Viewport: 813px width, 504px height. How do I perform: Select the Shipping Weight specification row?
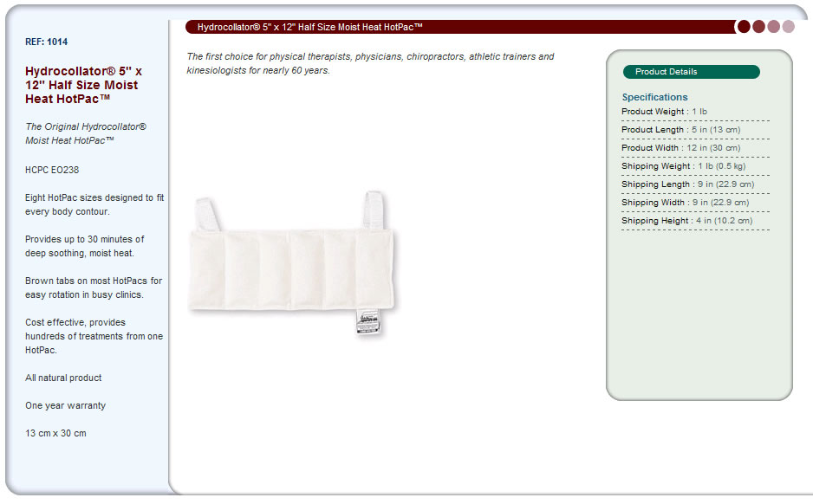(x=695, y=166)
